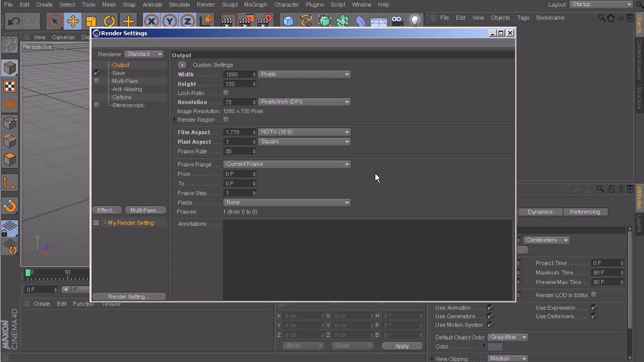Click the Render Setting... button
Image resolution: width=644 pixels, height=362 pixels.
(x=128, y=297)
